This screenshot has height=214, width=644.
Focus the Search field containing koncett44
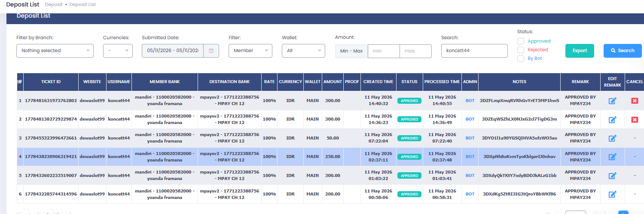pyautogui.click(x=474, y=51)
